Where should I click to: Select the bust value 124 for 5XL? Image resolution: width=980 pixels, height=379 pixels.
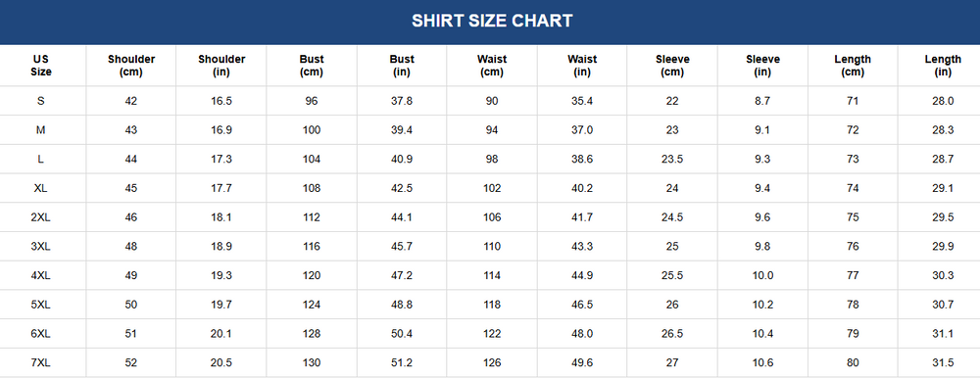click(x=312, y=306)
